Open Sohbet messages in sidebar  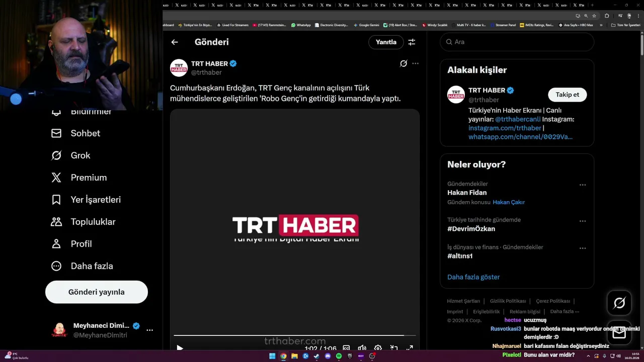(x=75, y=133)
